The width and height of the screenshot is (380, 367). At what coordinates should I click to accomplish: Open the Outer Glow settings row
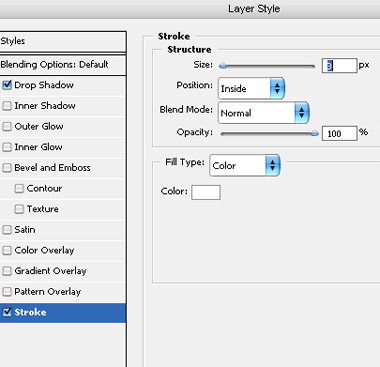point(63,126)
